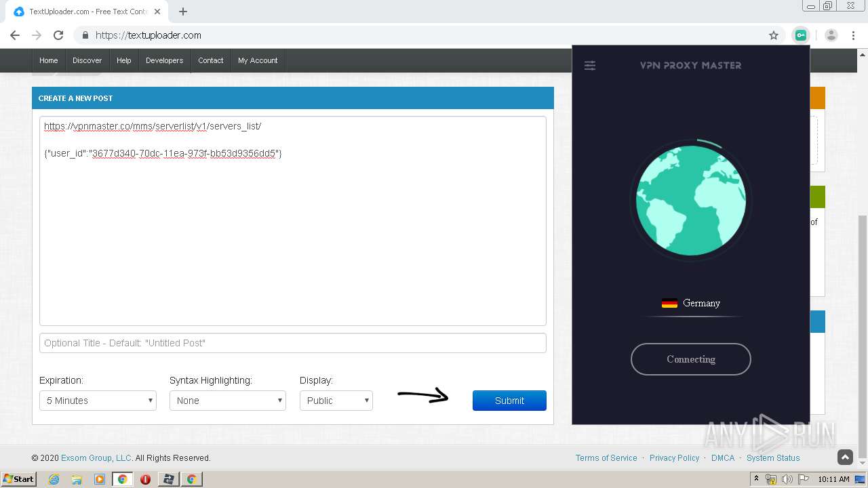The image size is (868, 488).
Task: Click the globe graphic in VPN panel
Action: tap(691, 201)
